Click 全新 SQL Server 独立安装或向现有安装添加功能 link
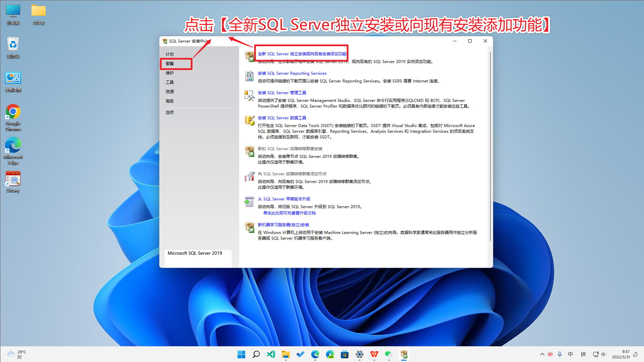Image resolution: width=644 pixels, height=362 pixels. coord(302,54)
